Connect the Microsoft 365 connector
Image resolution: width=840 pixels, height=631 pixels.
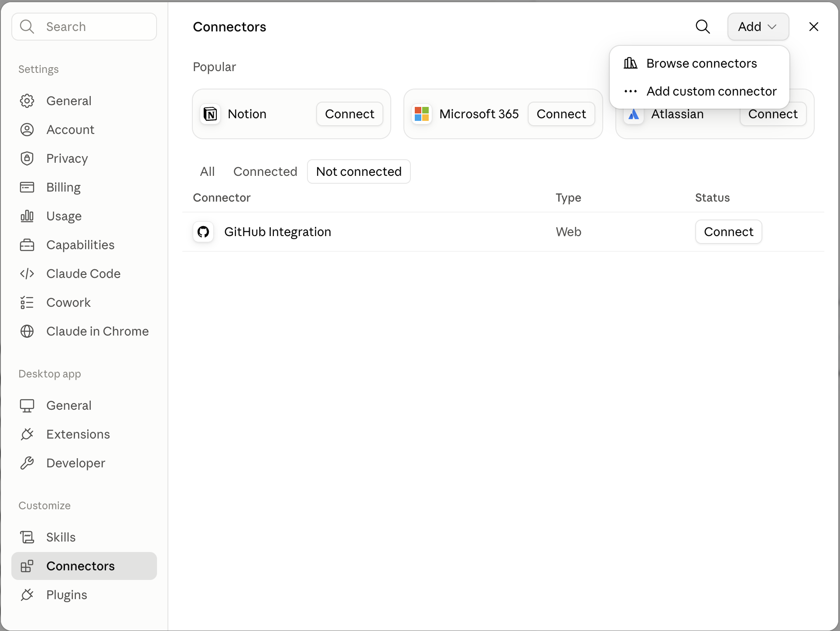[x=561, y=114]
